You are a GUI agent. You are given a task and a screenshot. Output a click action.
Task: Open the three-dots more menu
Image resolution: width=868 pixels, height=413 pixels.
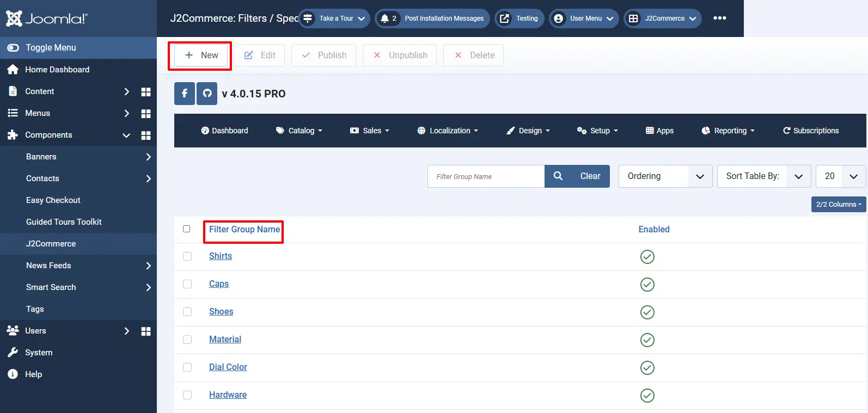[720, 18]
